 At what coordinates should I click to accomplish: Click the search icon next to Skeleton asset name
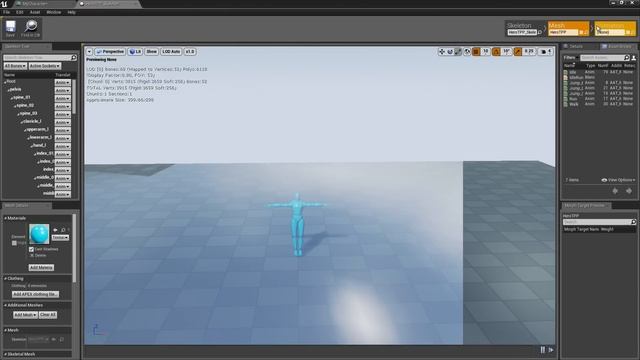click(x=540, y=32)
